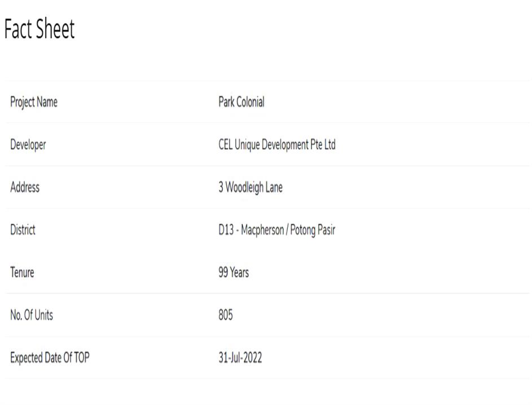Click the word 'Fact' in the heading
The height and width of the screenshot is (405, 532).
(x=18, y=29)
